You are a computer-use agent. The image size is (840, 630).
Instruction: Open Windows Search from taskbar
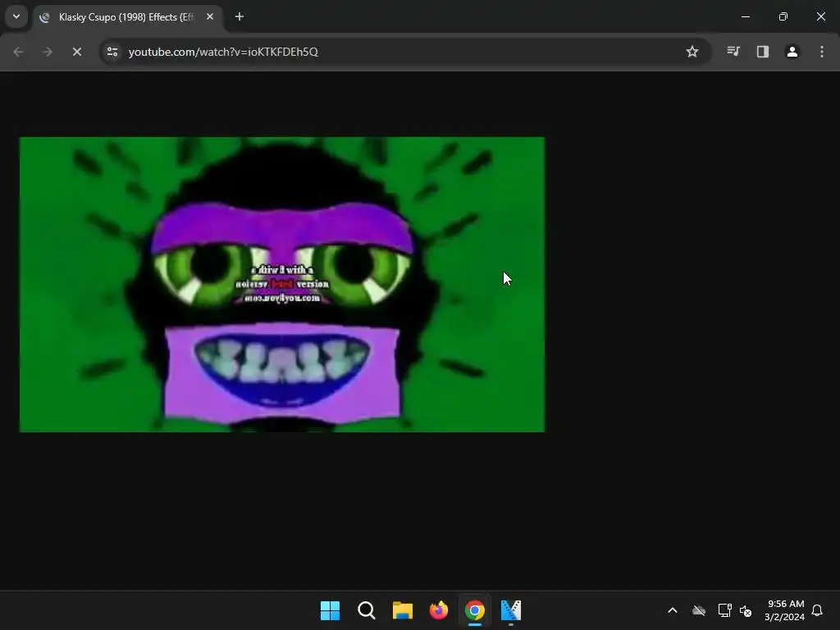[x=367, y=610]
